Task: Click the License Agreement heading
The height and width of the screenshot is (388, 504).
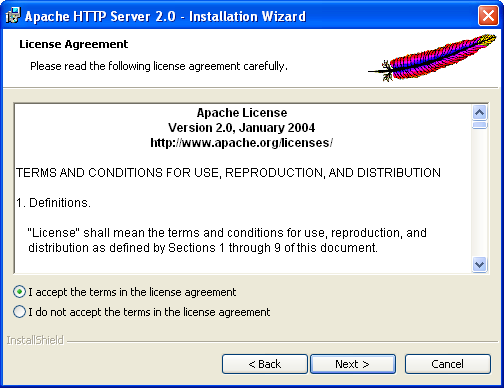Action: (x=74, y=44)
